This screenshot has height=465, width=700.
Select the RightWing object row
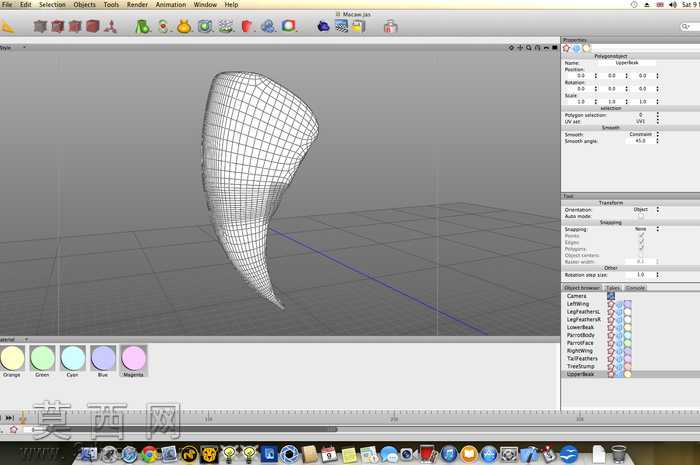click(x=630, y=351)
